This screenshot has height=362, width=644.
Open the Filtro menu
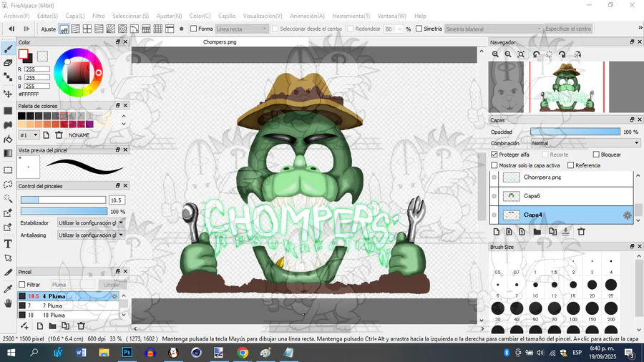(x=99, y=16)
